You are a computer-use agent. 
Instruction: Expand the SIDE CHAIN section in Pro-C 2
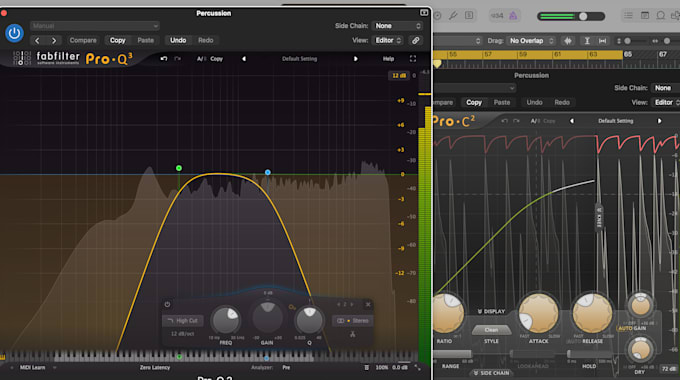click(491, 373)
